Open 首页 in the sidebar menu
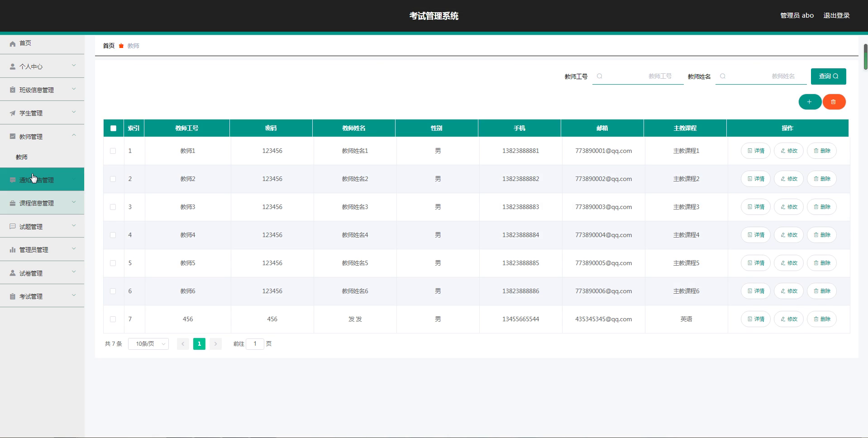 (x=42, y=43)
